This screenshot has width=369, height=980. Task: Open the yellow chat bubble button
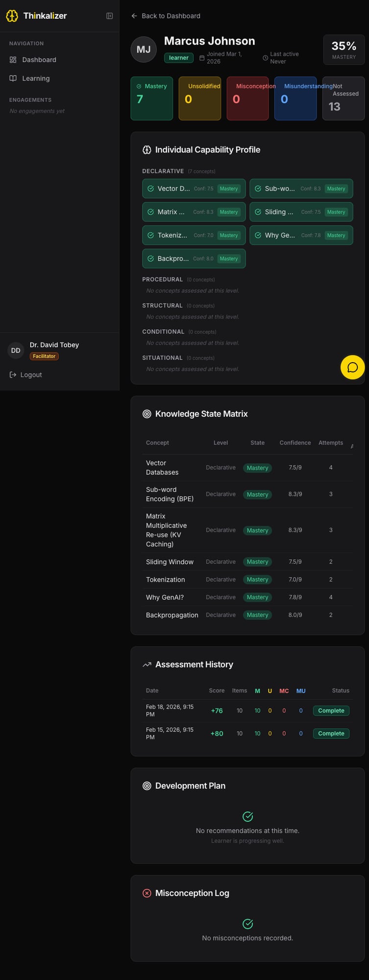(352, 367)
